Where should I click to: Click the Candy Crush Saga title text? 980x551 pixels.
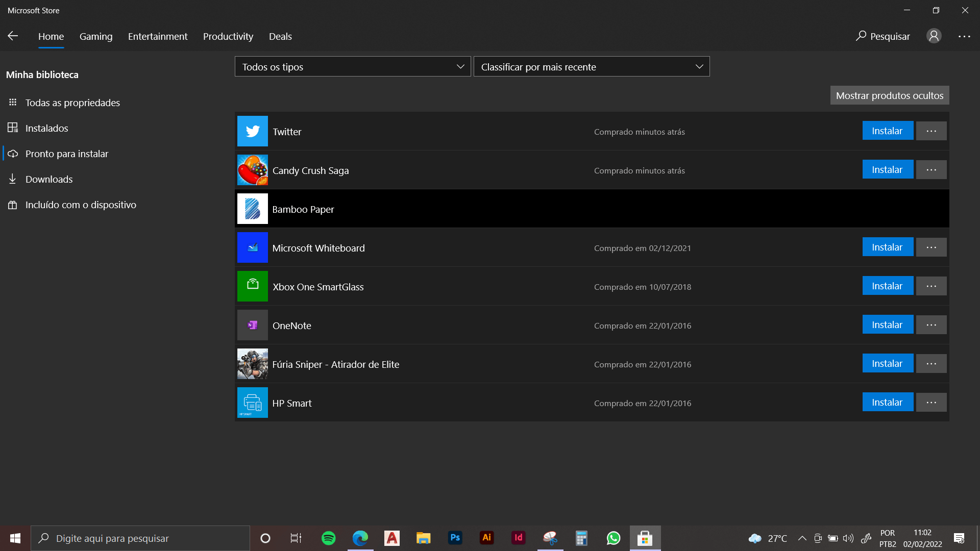[x=310, y=170]
